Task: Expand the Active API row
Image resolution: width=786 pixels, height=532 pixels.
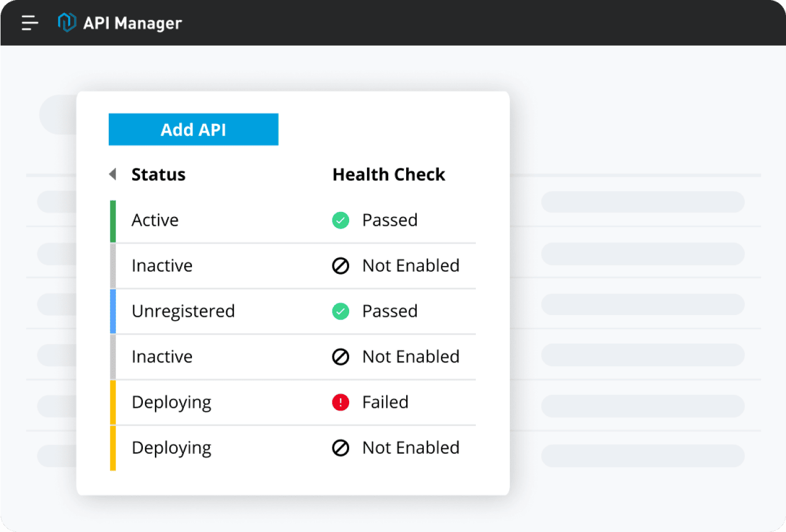Action: 155,220
